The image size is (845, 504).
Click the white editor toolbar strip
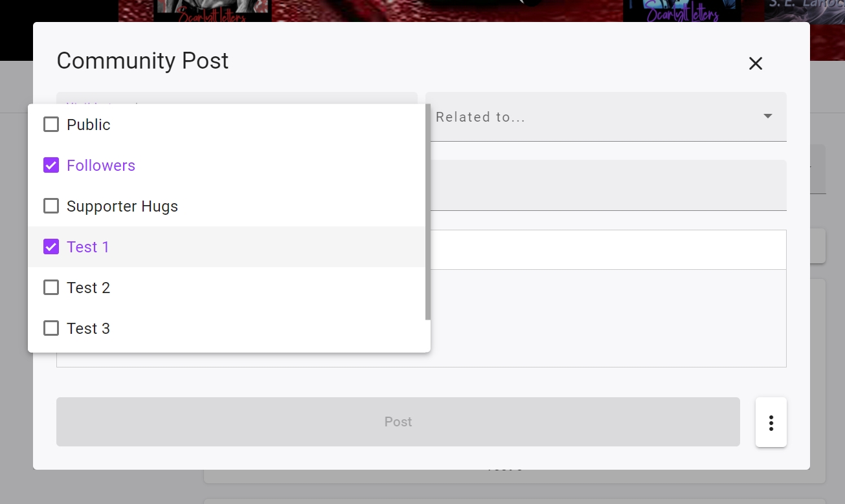pos(609,250)
